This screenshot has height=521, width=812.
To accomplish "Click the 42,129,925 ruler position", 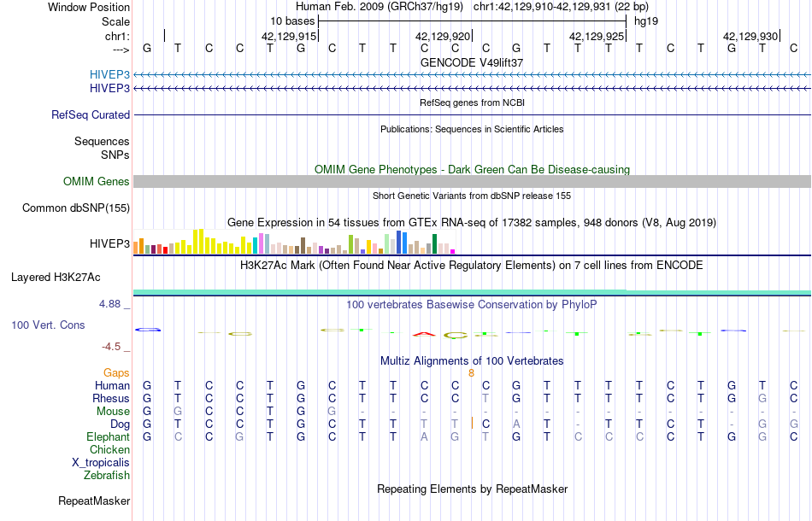I will [x=596, y=36].
